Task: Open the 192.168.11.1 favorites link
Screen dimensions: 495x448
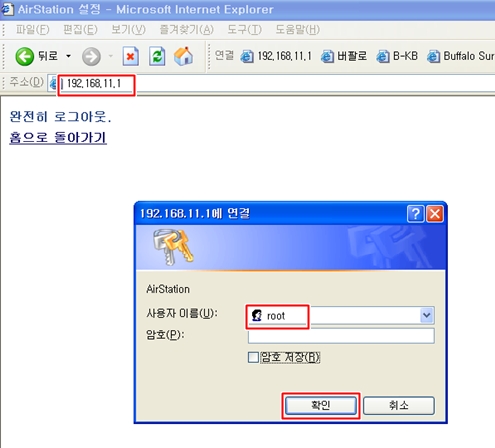Action: (276, 56)
